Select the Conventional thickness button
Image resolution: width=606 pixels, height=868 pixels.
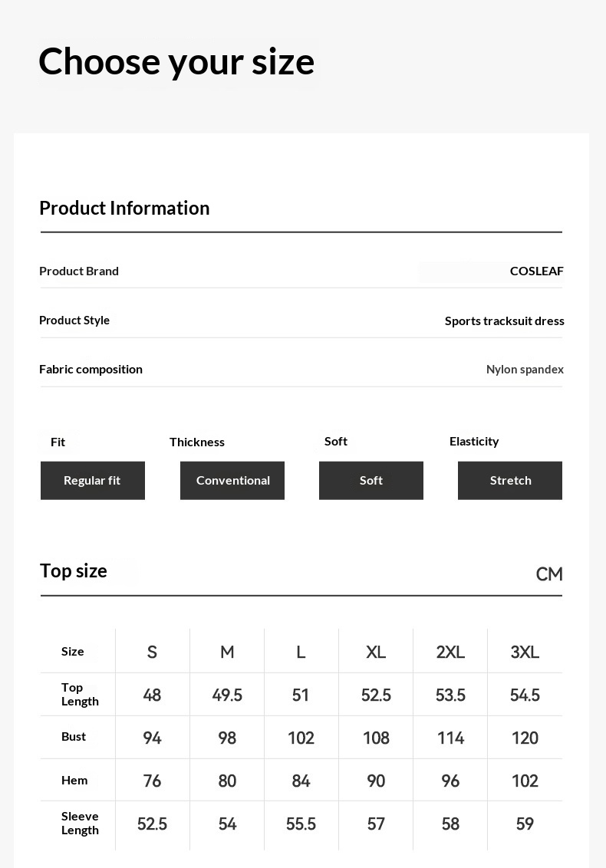coord(232,481)
